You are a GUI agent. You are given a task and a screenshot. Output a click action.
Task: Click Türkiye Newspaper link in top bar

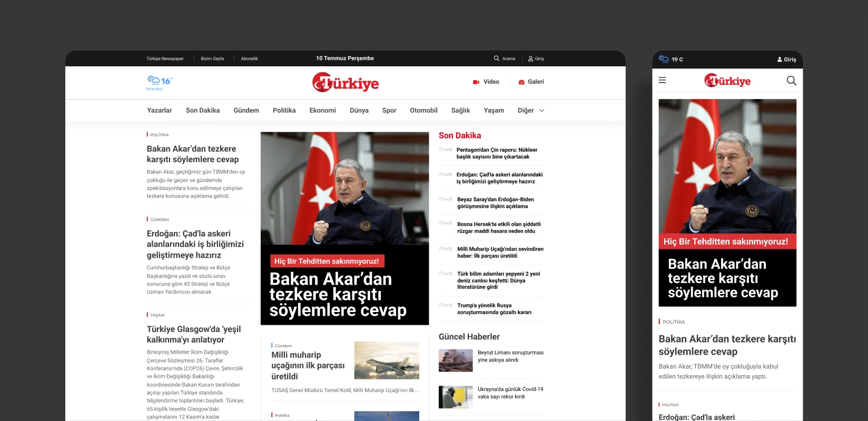(x=165, y=58)
